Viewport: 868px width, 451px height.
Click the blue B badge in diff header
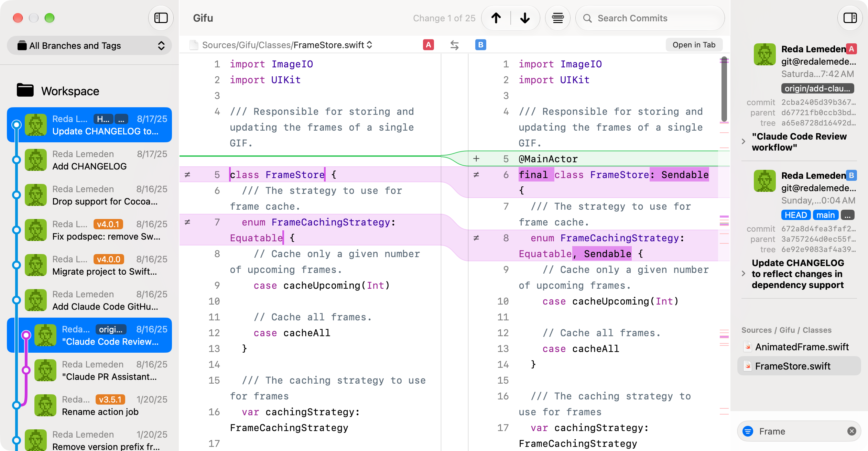480,45
